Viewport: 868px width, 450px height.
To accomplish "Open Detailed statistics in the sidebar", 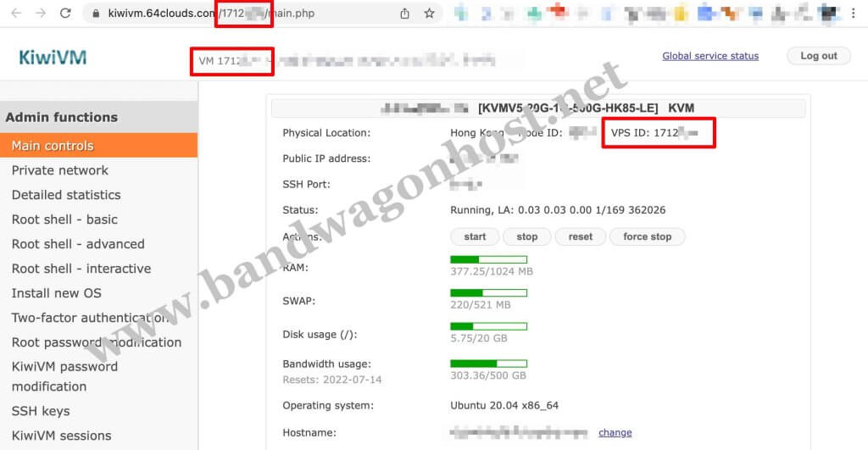I will click(66, 195).
